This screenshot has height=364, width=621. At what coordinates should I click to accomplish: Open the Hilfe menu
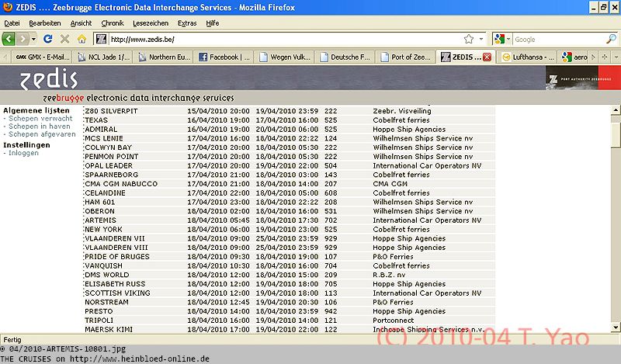click(x=212, y=23)
